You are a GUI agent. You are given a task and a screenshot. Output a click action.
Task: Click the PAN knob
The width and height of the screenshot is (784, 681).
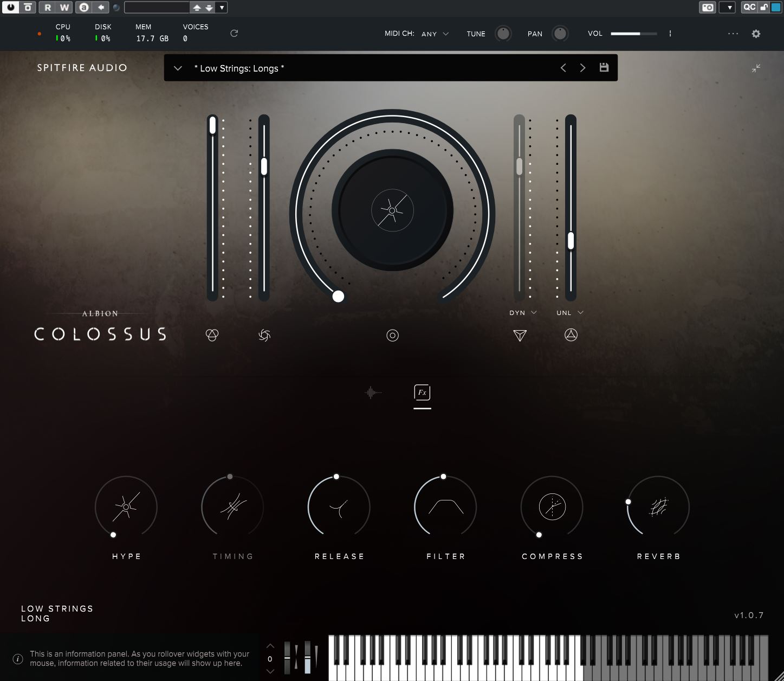(560, 34)
